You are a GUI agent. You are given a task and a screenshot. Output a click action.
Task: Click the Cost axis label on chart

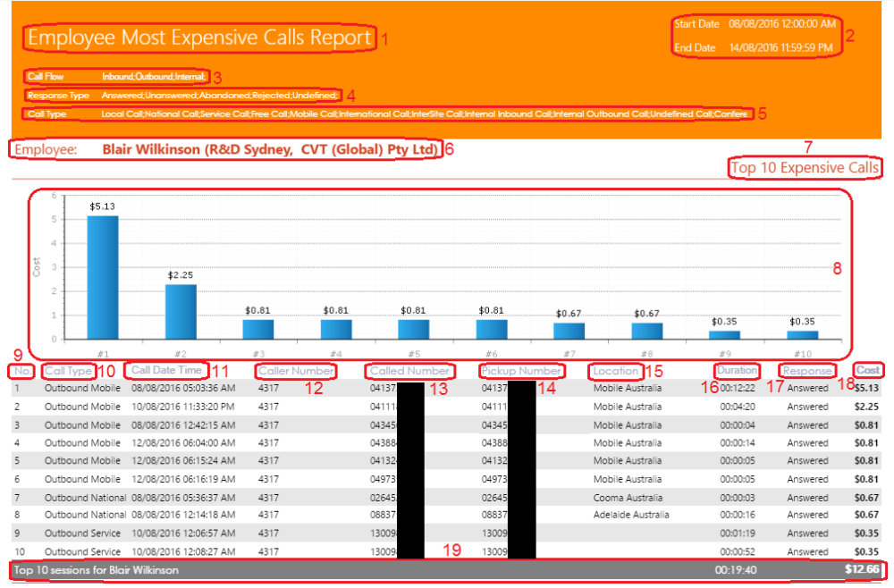37,267
